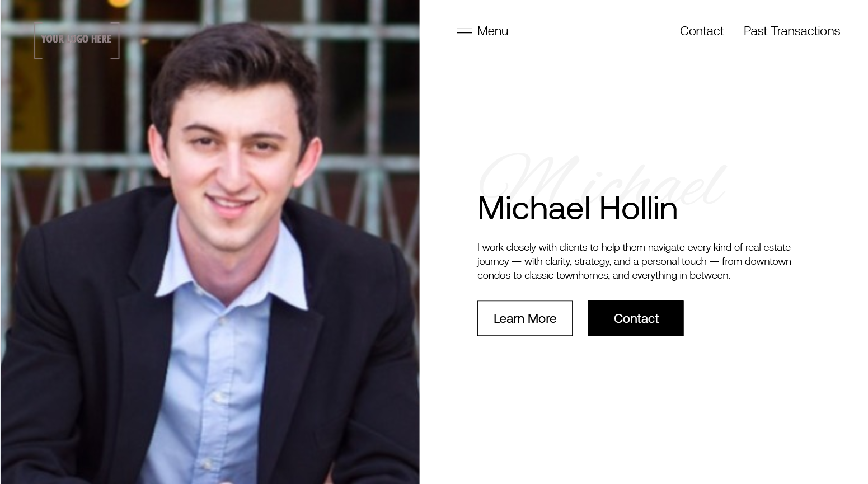Open the Contact link in top navigation
The image size is (868, 484).
(x=701, y=31)
